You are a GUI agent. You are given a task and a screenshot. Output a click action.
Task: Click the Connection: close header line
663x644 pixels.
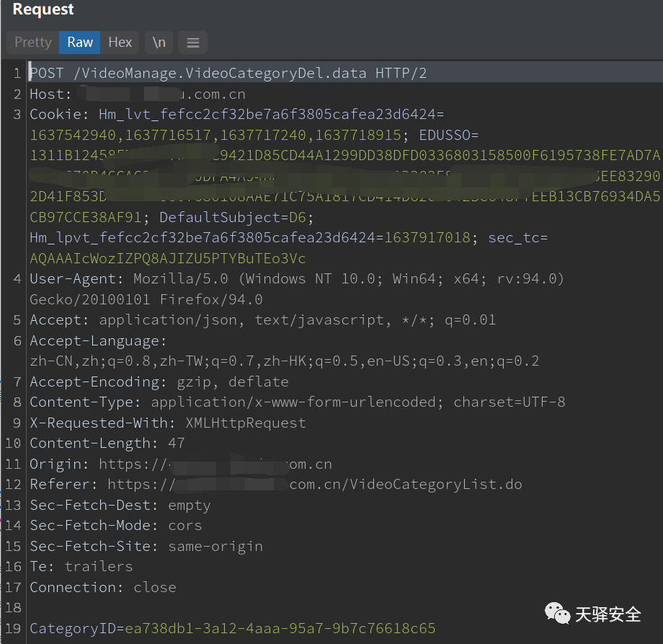pos(102,587)
